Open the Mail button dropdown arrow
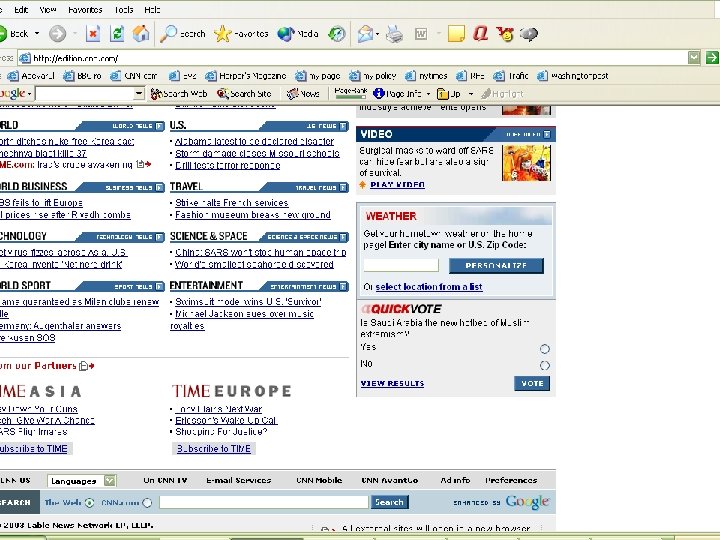This screenshot has height=540, width=720. pos(377,34)
